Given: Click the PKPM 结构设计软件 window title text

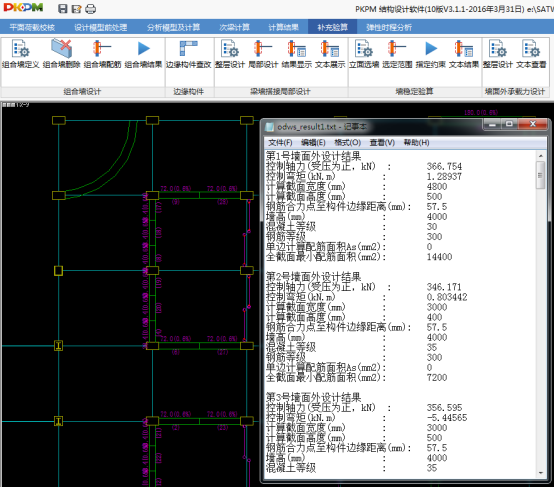Looking at the screenshot, I should pyautogui.click(x=454, y=9).
